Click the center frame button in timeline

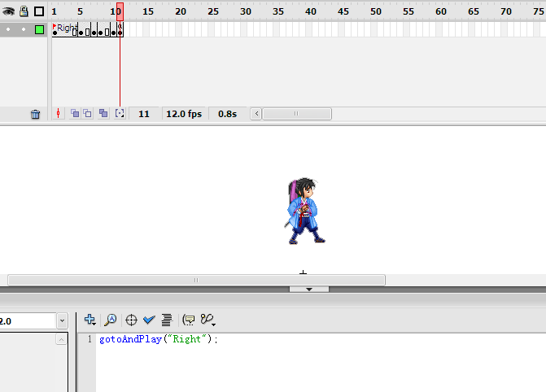(x=58, y=114)
